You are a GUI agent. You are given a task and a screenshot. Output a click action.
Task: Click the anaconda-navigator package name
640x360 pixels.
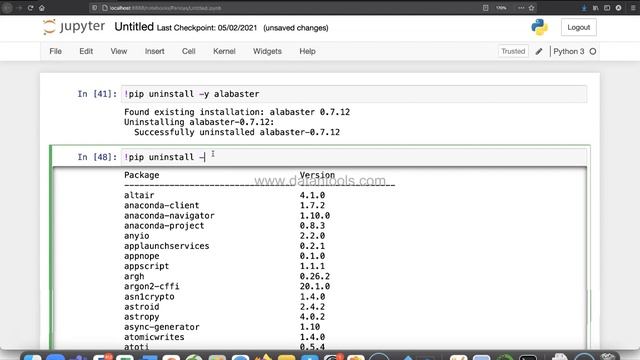point(169,216)
